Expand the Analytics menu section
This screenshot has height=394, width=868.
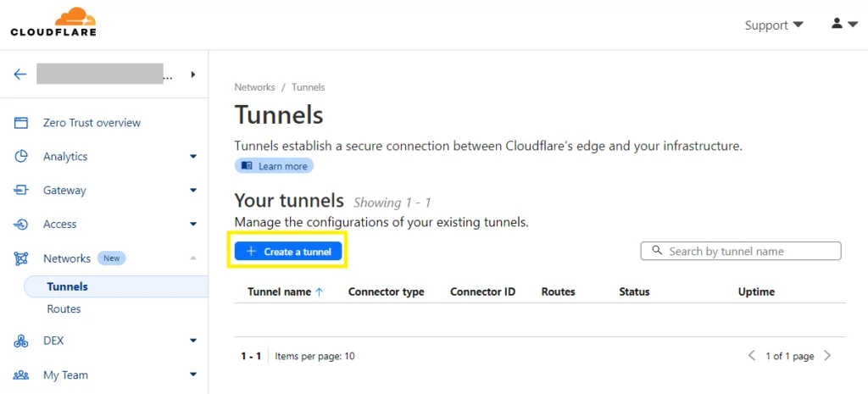pos(193,157)
